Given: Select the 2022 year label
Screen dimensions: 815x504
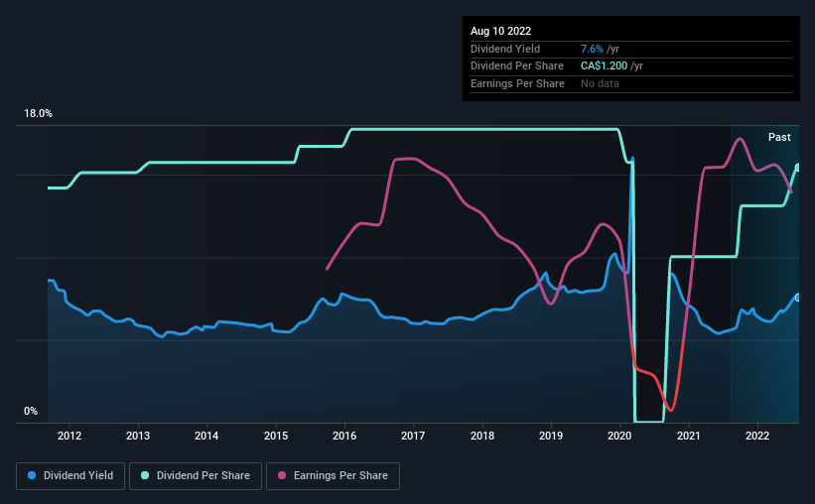Looking at the screenshot, I should (757, 436).
